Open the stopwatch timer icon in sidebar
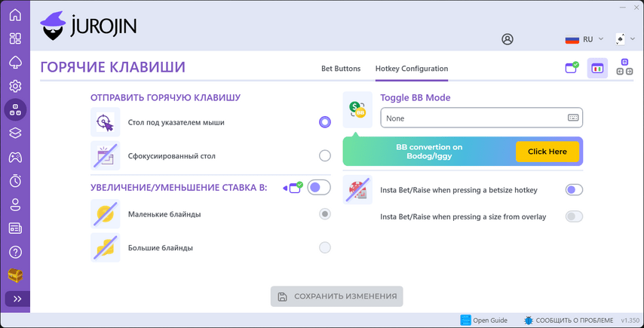 [x=15, y=181]
